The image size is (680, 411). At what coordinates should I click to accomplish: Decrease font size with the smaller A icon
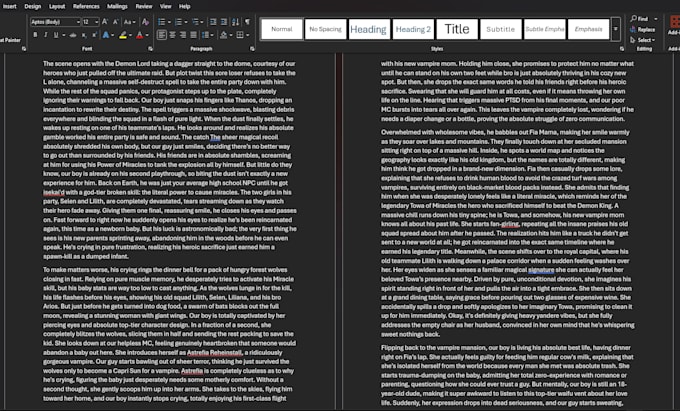[x=115, y=22]
